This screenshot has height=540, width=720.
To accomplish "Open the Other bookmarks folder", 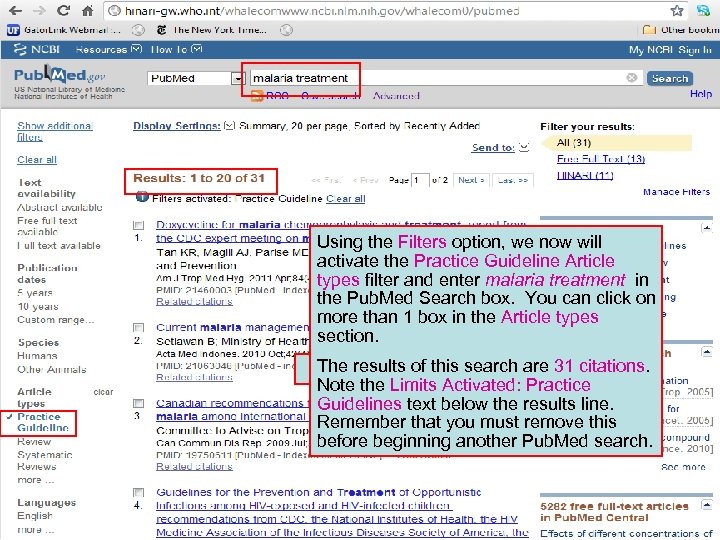I will 681,30.
